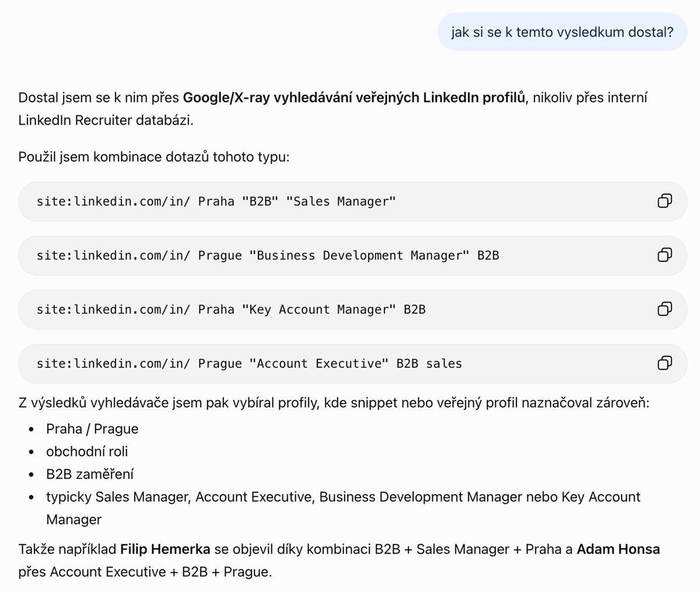
Task: Click the "Praha / Prague" bullet item
Action: click(x=92, y=429)
